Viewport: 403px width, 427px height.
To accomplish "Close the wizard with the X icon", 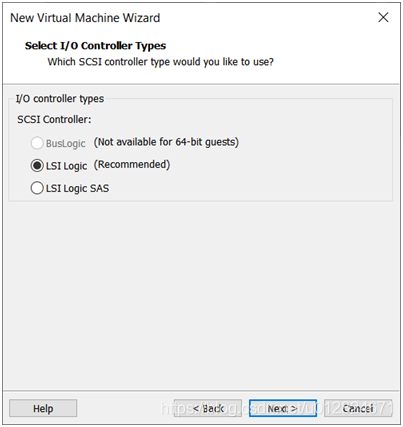I will [x=383, y=17].
